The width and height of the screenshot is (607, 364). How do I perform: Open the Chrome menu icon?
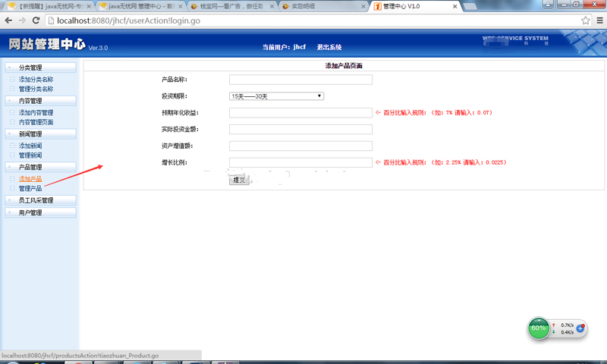(x=599, y=20)
